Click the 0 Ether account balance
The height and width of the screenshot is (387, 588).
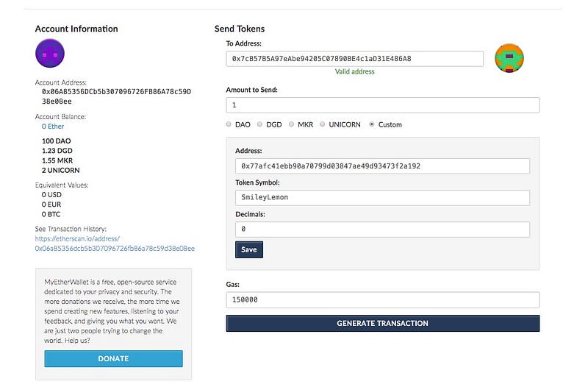click(53, 127)
